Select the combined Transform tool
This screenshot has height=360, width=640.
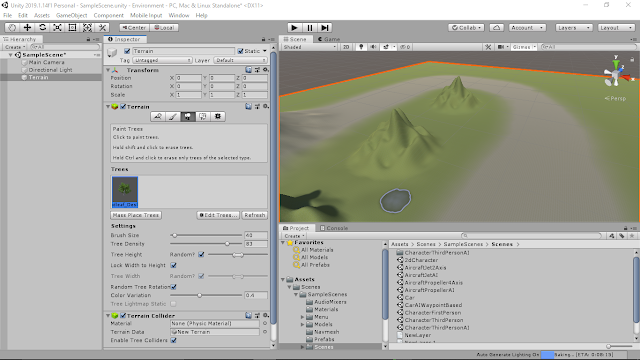(x=87, y=27)
